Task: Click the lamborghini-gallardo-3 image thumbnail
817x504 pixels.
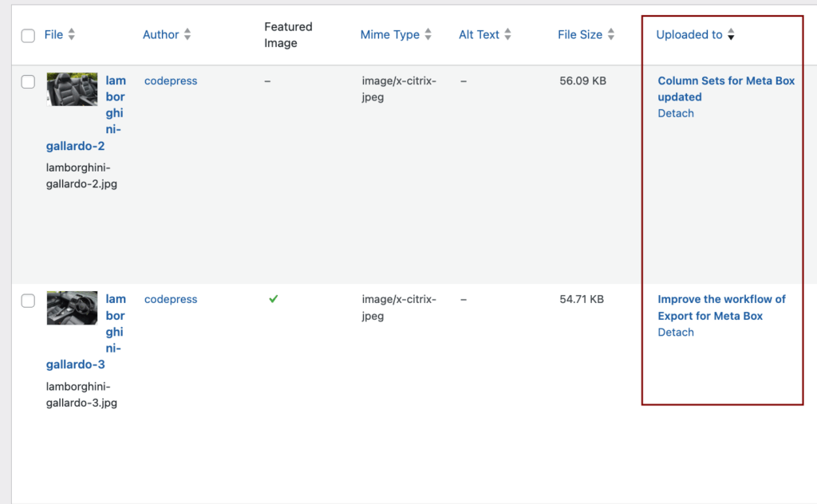Action: (72, 308)
